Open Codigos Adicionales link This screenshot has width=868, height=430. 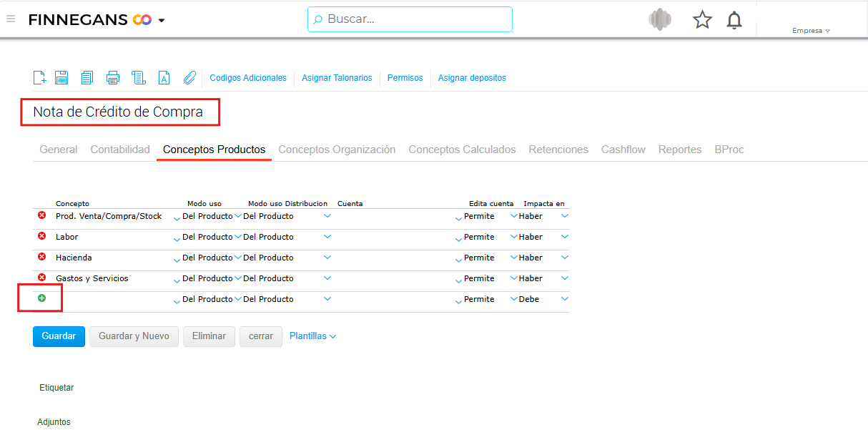(x=248, y=78)
